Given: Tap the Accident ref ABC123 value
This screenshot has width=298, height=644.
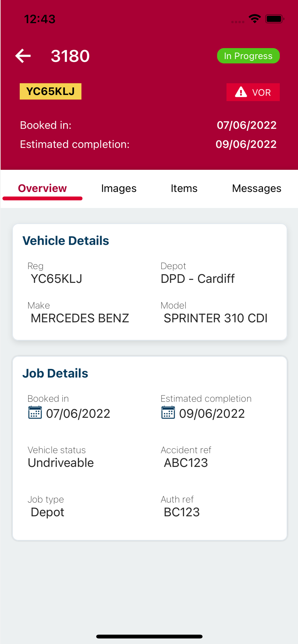Looking at the screenshot, I should 186,462.
